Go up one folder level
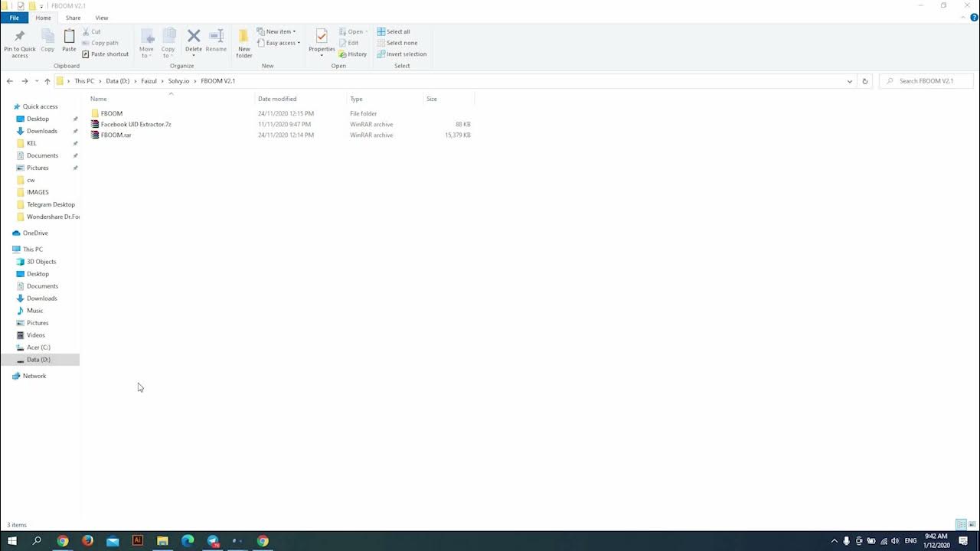Screen dimensions: 980x551 [x=47, y=81]
